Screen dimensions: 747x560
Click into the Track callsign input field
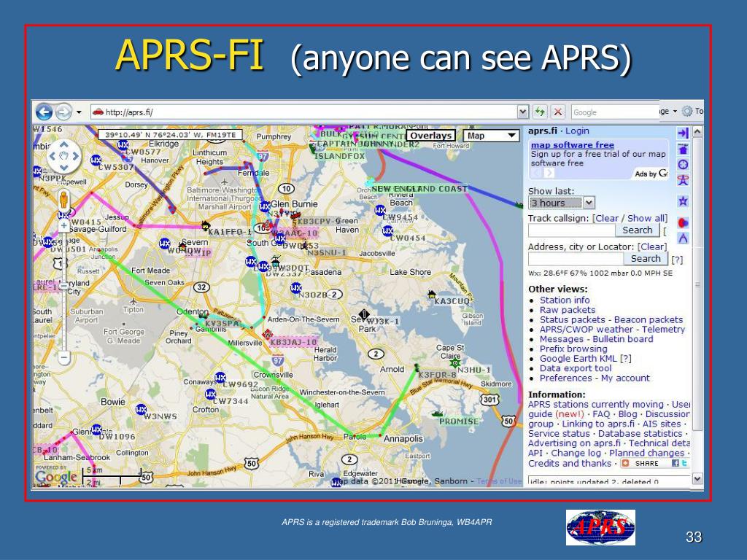pos(571,230)
